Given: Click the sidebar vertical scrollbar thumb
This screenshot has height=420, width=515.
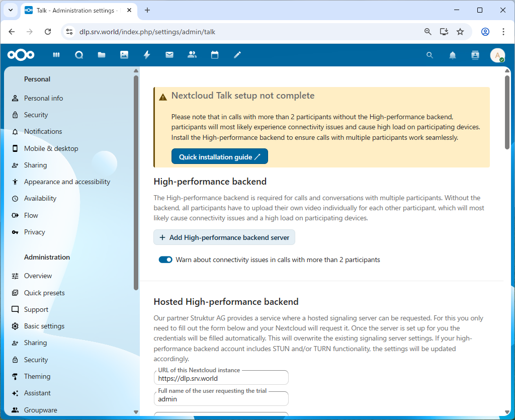Looking at the screenshot, I should pos(136,183).
